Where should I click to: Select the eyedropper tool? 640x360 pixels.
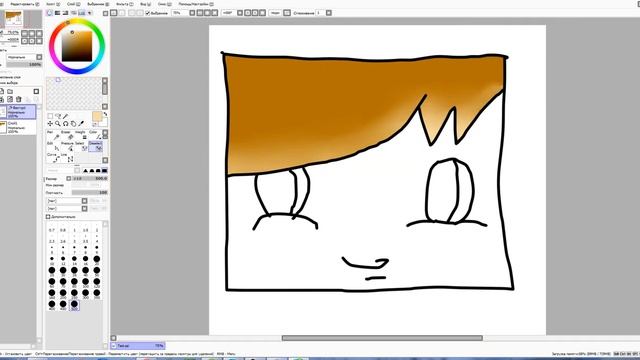click(x=81, y=124)
